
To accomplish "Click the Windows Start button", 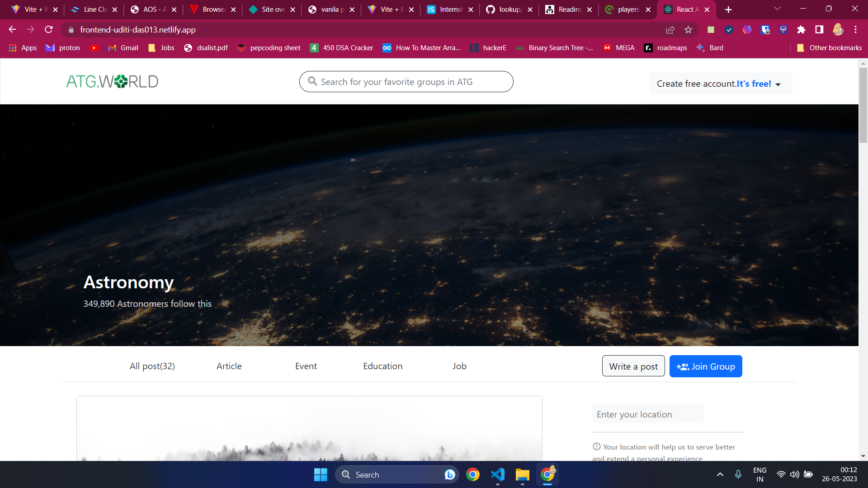I will 321,474.
